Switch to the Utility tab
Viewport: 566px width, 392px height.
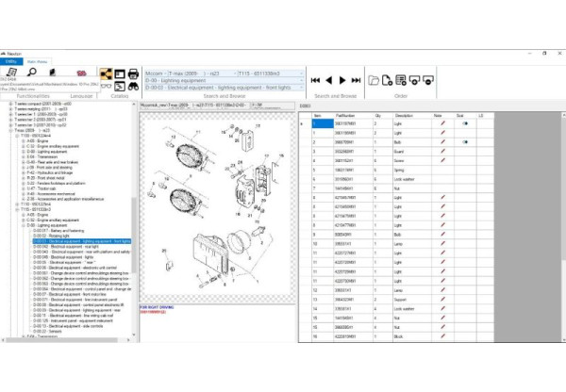click(10, 60)
